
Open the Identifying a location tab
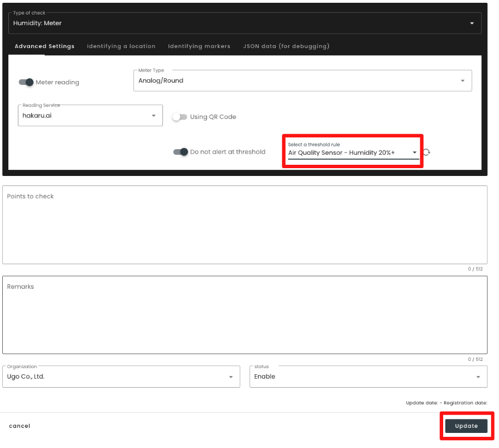coord(121,46)
